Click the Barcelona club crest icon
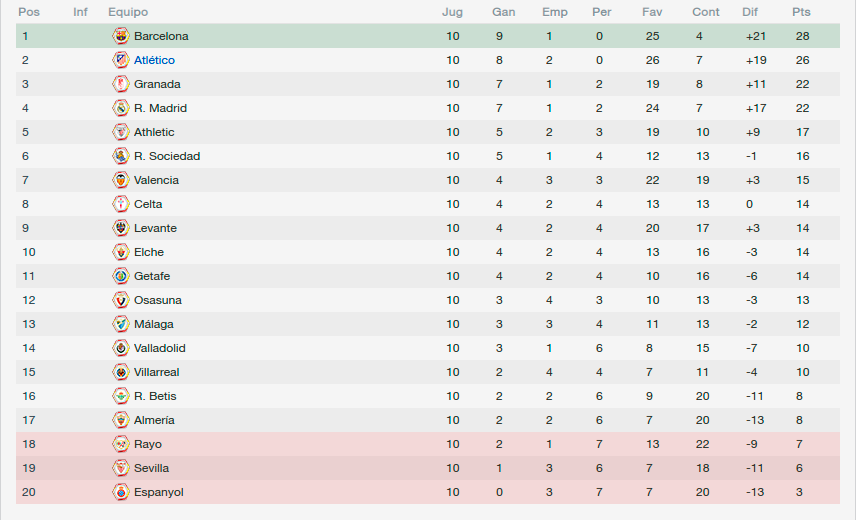This screenshot has width=856, height=520. pos(121,36)
